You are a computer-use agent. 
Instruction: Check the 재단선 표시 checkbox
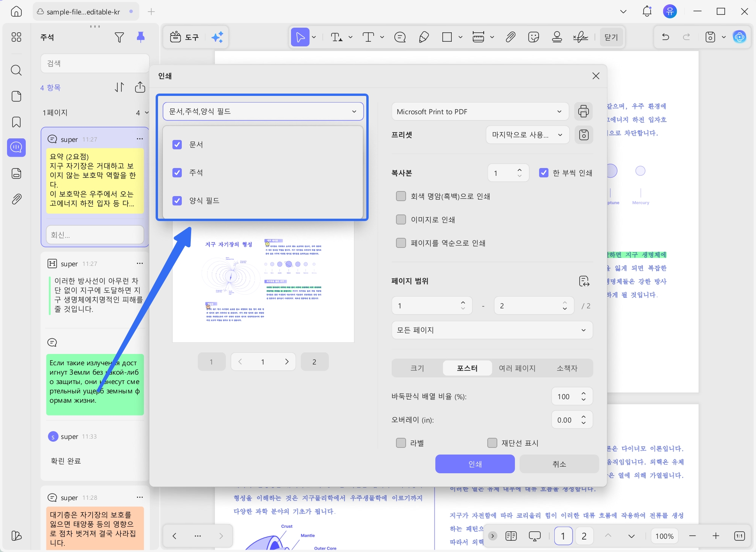click(x=492, y=443)
